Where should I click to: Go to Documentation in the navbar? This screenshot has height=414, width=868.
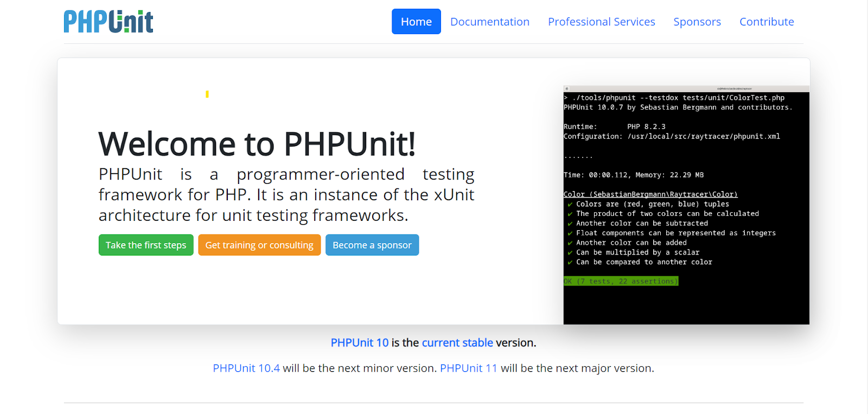click(x=490, y=22)
